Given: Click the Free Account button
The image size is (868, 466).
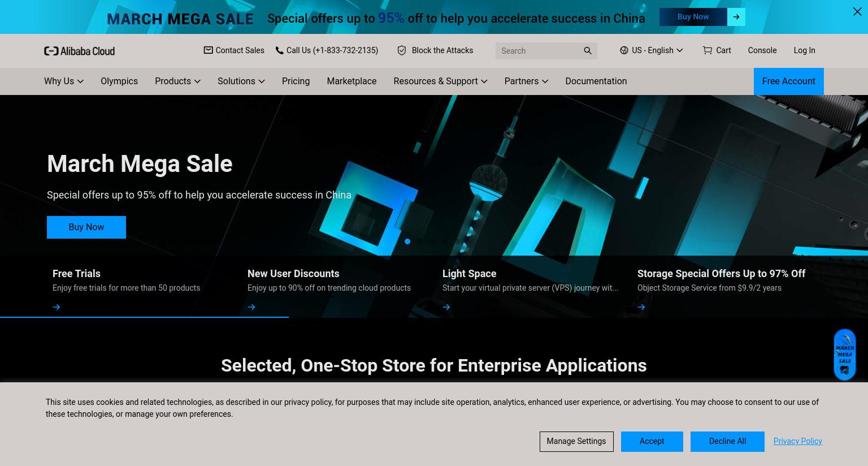Looking at the screenshot, I should coord(789,81).
